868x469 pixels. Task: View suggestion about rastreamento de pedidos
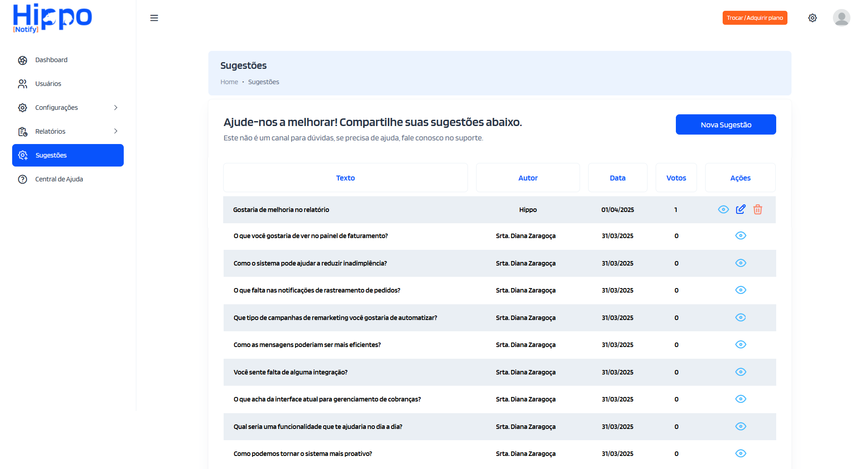point(740,290)
